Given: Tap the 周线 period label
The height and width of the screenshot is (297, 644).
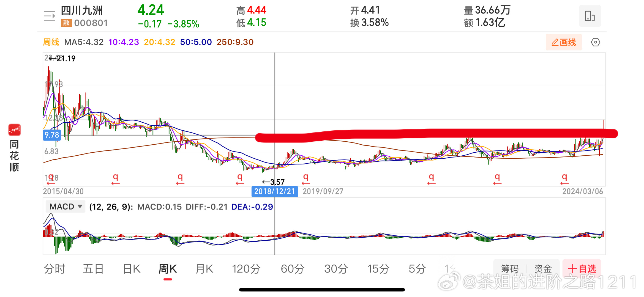Looking at the screenshot, I should [x=51, y=42].
